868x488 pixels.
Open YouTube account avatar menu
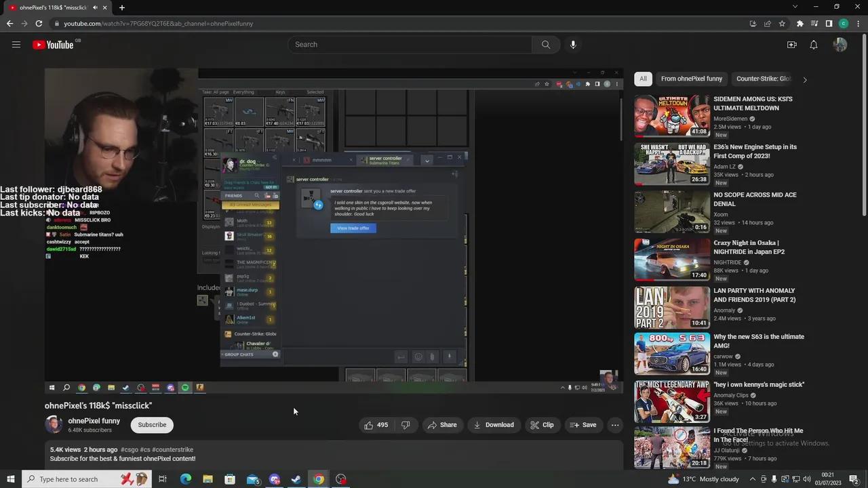(x=840, y=45)
